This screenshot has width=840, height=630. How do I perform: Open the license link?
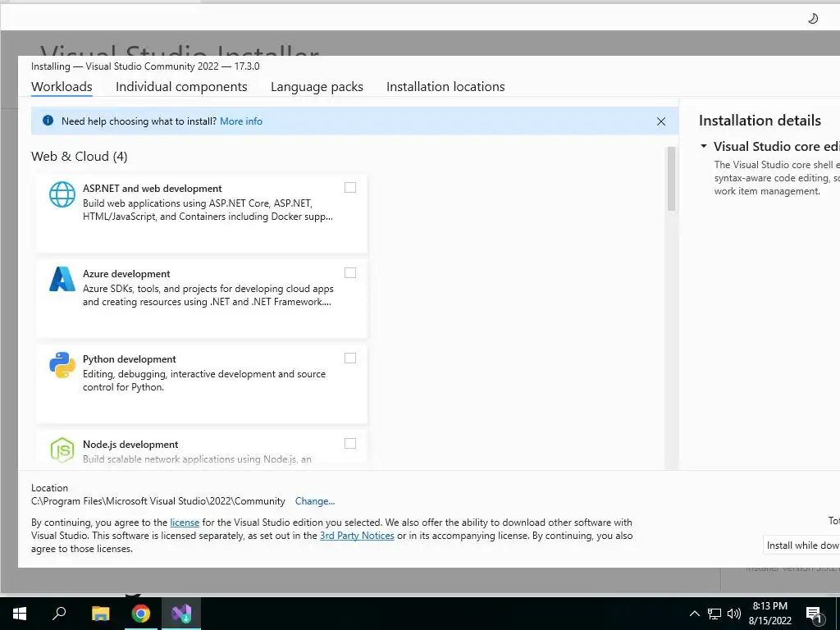click(185, 523)
